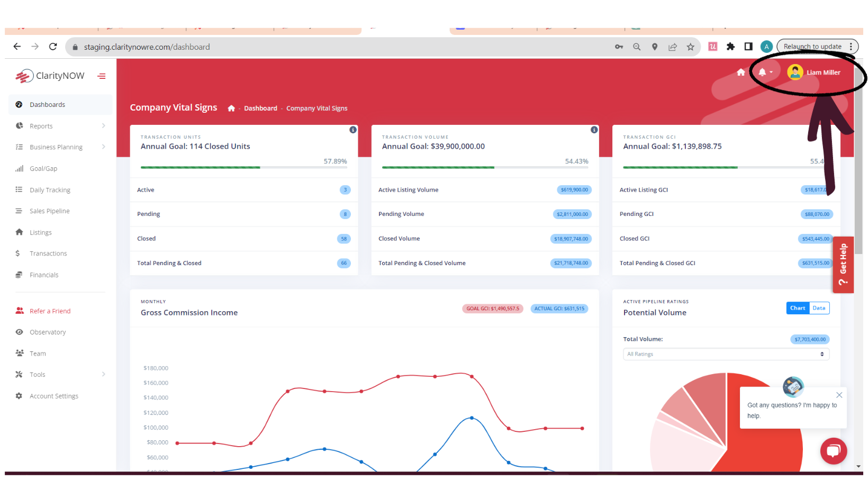
Task: Open the notifications bell dropdown
Action: [765, 73]
